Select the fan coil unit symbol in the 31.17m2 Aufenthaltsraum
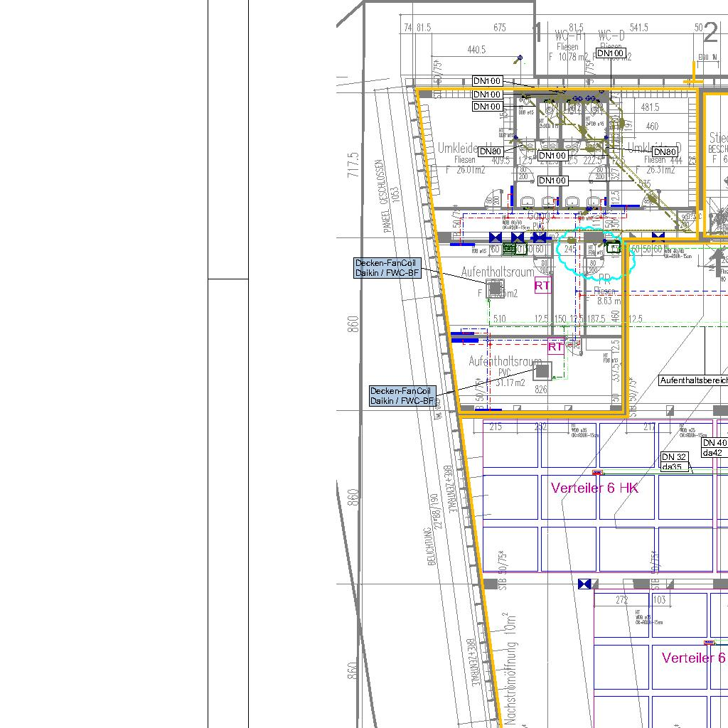 coord(542,371)
